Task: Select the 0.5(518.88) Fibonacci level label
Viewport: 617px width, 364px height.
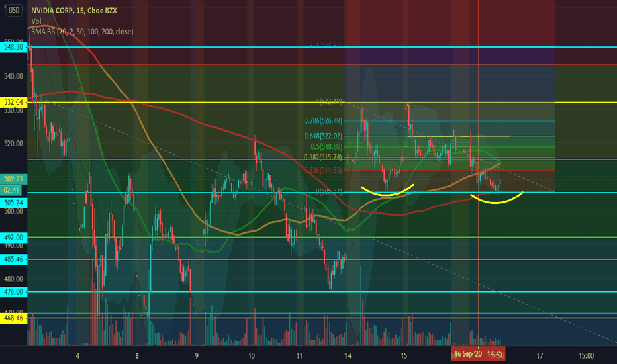Action: click(326, 147)
